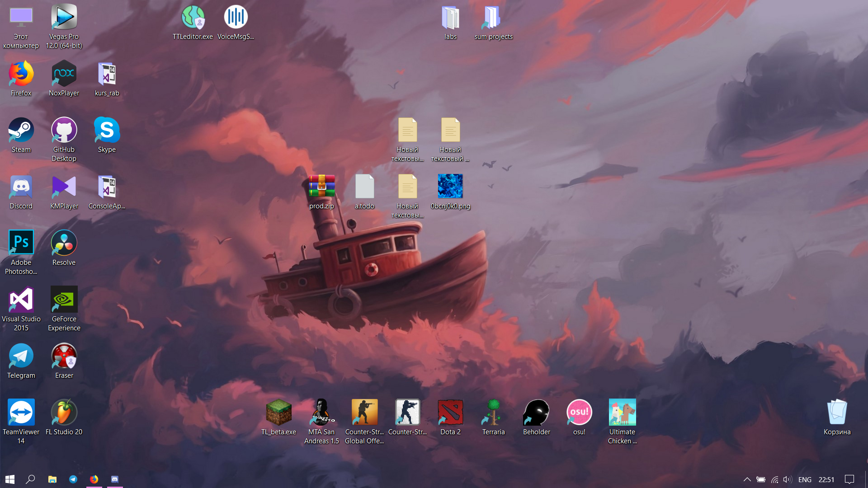This screenshot has height=488, width=868.
Task: Select the ConsoleAp... project file
Action: coord(107,192)
